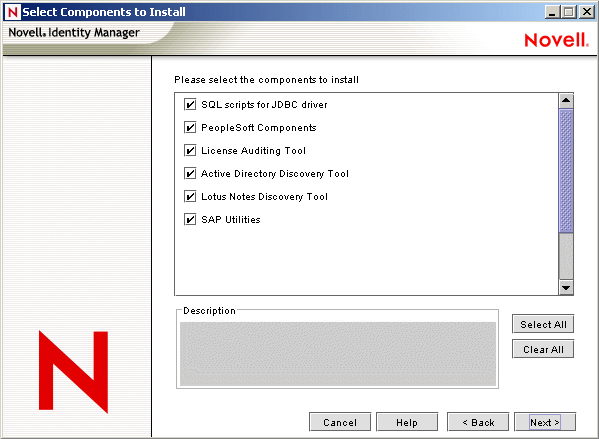The width and height of the screenshot is (599, 439).
Task: Toggle the SAP Utilities checkbox
Action: tap(190, 219)
